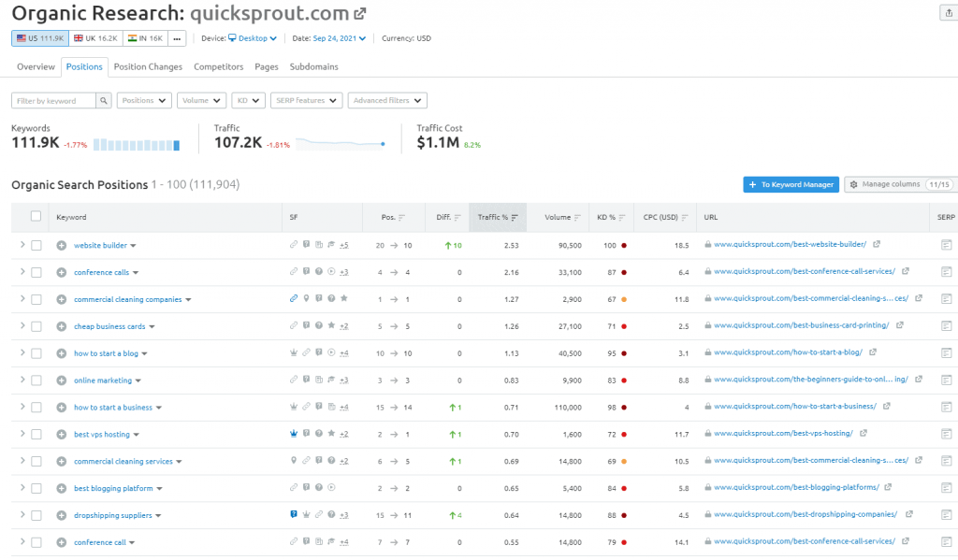Switch to the UK 16.2K database
Viewport: 958px width, 560px height.
click(96, 38)
